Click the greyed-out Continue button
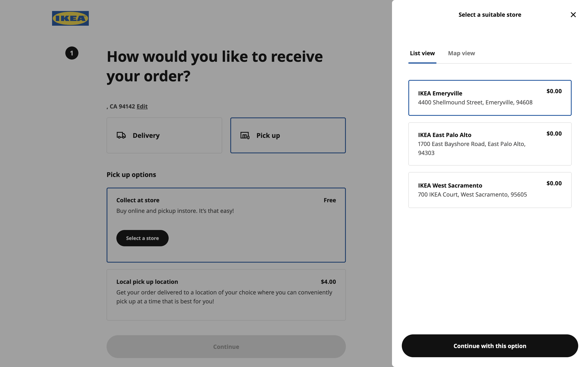Image resolution: width=588 pixels, height=367 pixels. (x=226, y=347)
